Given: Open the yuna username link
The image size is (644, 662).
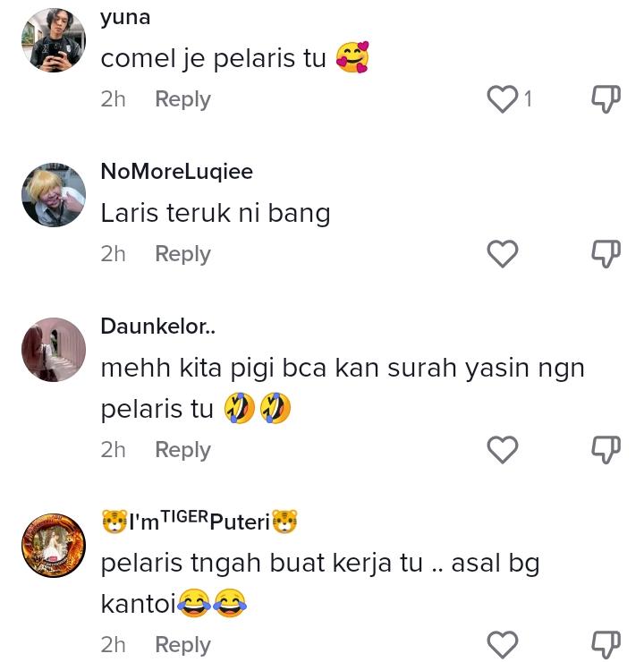Looking at the screenshot, I should pyautogui.click(x=125, y=18).
